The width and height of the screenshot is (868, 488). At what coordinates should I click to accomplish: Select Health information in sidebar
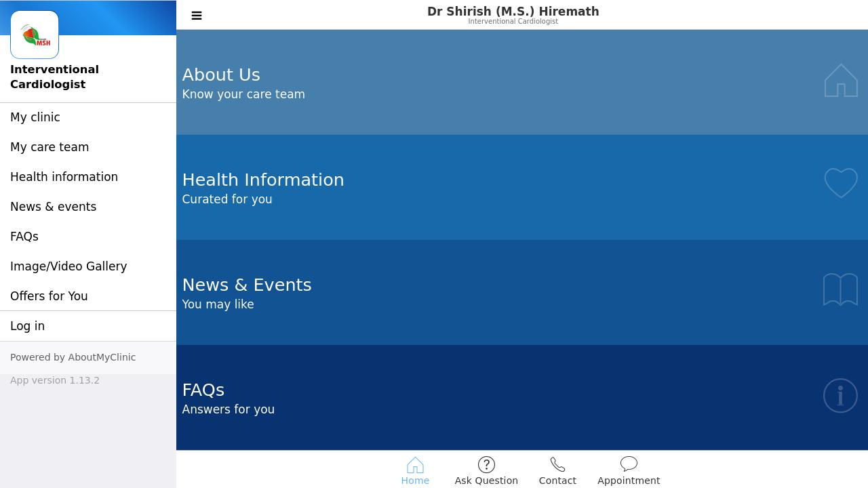coord(88,177)
